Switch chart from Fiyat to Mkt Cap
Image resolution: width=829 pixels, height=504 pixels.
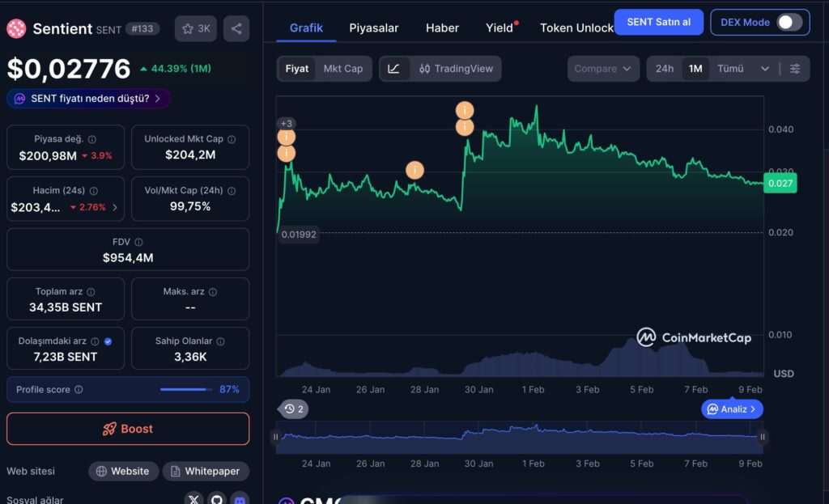point(342,69)
